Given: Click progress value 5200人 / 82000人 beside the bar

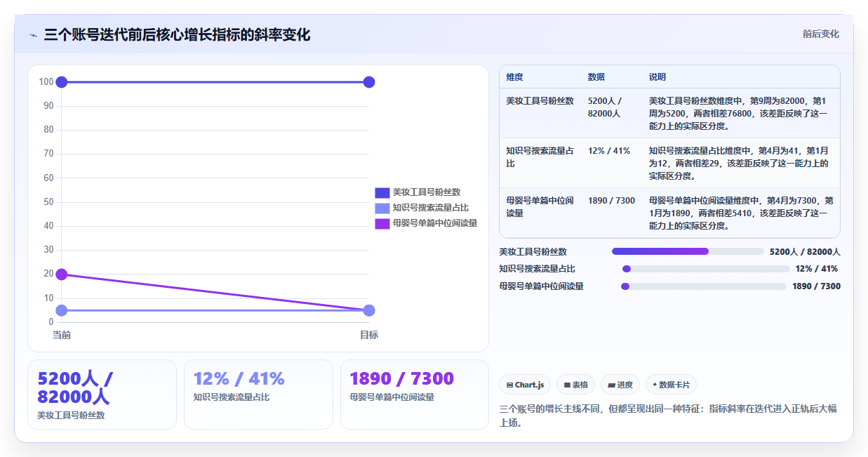Looking at the screenshot, I should click(805, 251).
